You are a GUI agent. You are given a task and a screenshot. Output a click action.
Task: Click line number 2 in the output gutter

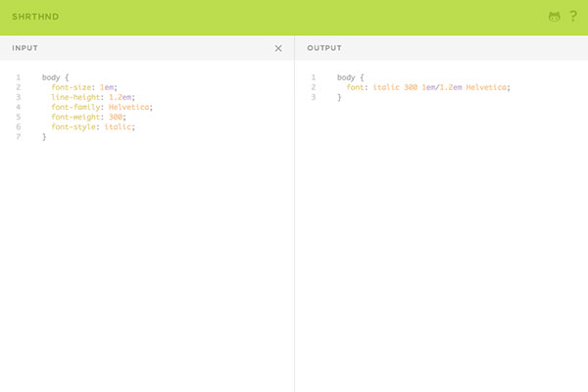314,87
